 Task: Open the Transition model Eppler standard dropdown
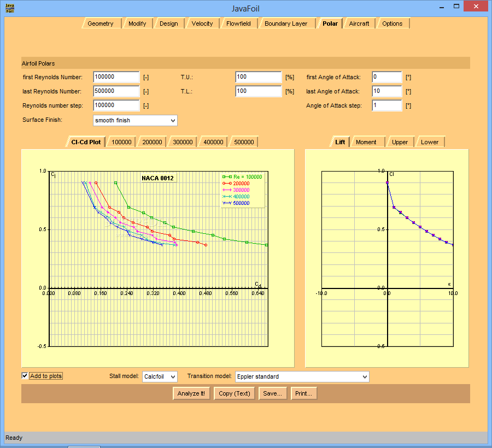coord(302,376)
